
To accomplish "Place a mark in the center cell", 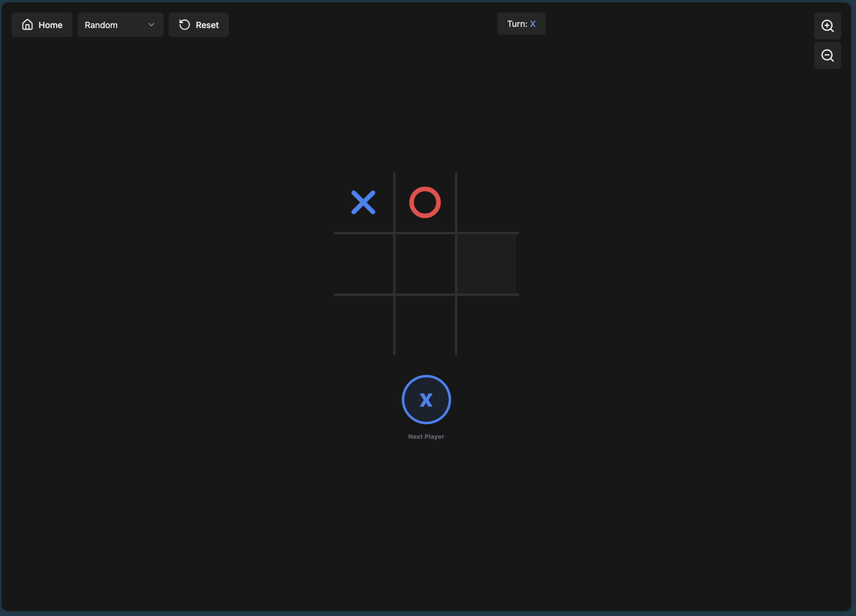I will [x=425, y=264].
